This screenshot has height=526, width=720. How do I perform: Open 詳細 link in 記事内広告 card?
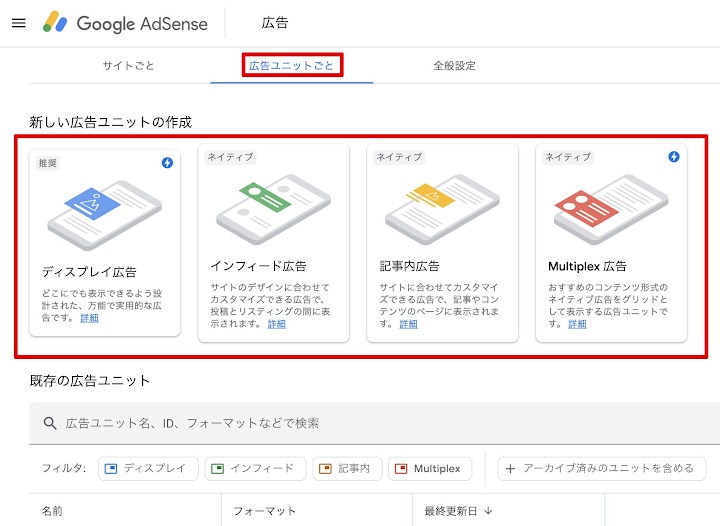[408, 324]
